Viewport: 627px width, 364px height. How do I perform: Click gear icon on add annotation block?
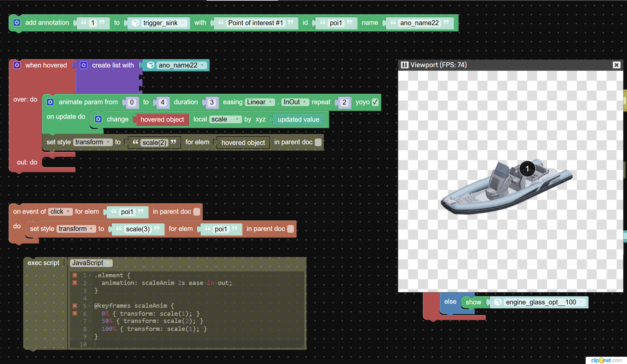click(17, 23)
